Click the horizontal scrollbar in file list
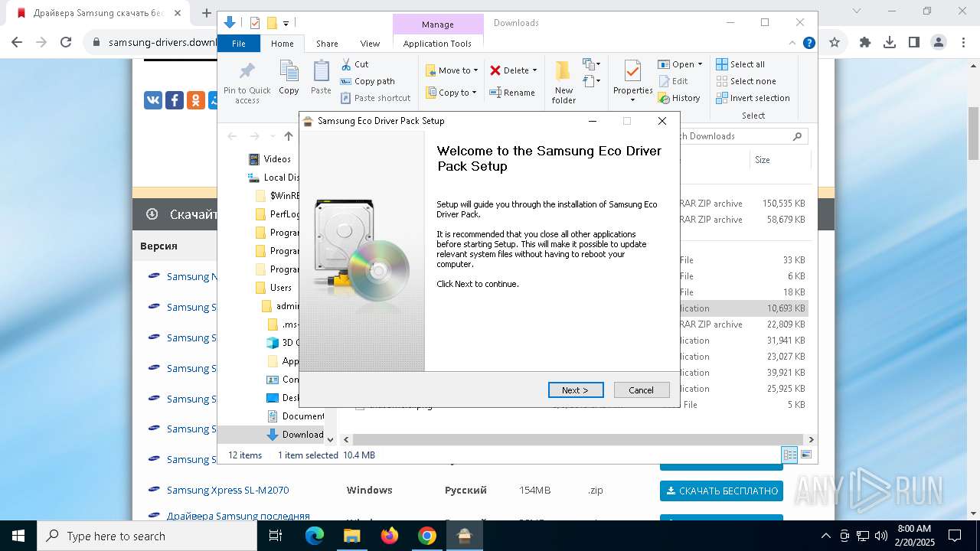This screenshot has width=980, height=551. coord(578,440)
